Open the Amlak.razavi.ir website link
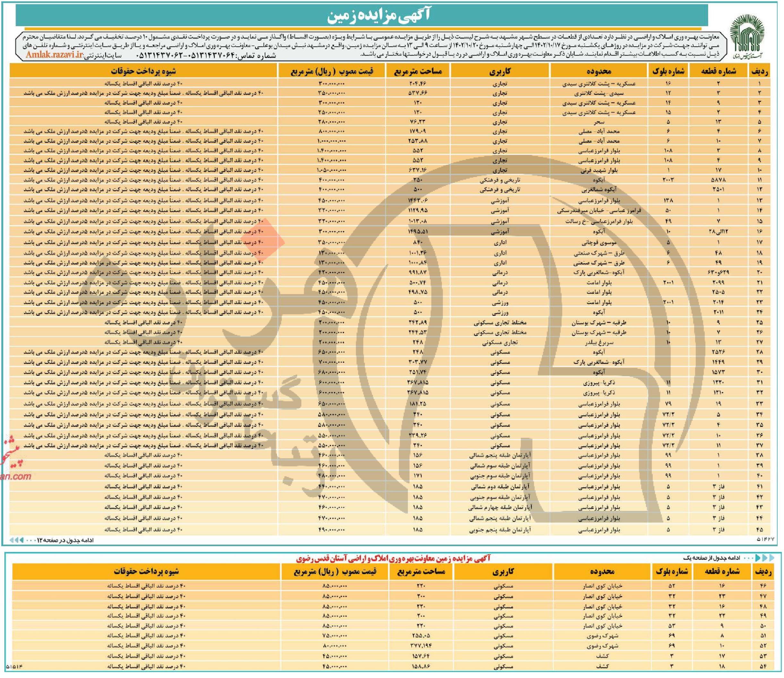This screenshot has height=678, width=784. point(54,55)
